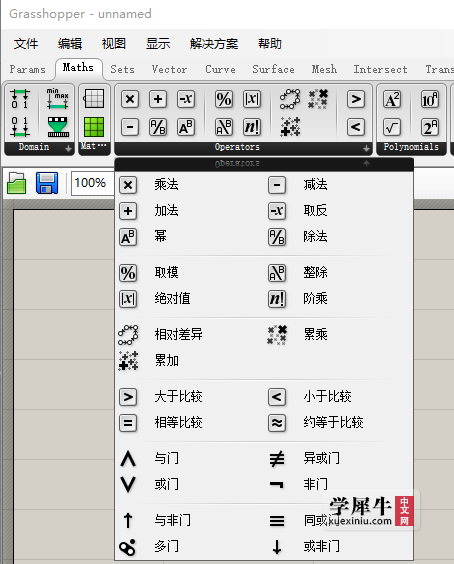Click the save floppy disk icon
Screen dimensions: 454x564
[x=47, y=183]
